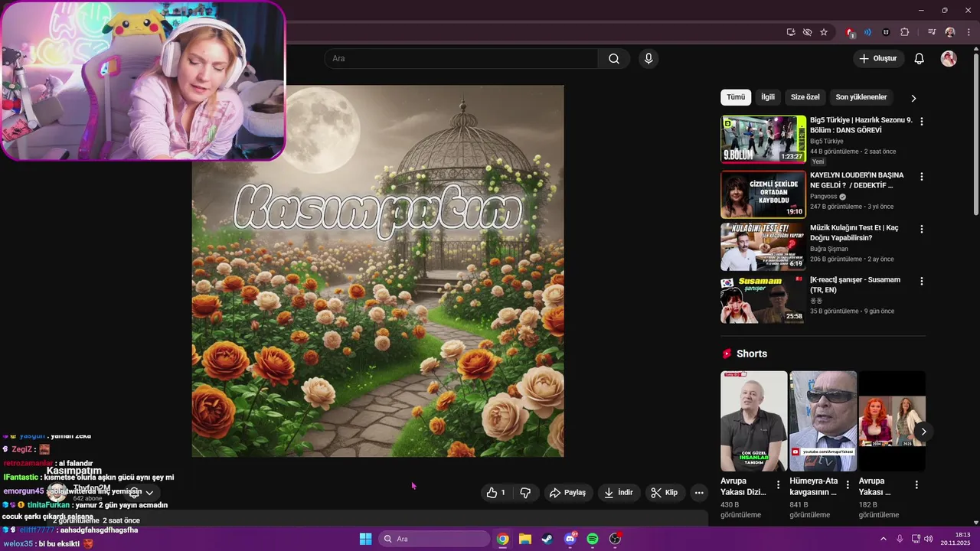
Task: Open Chrome profile avatar in toolbar
Action: pos(950,32)
